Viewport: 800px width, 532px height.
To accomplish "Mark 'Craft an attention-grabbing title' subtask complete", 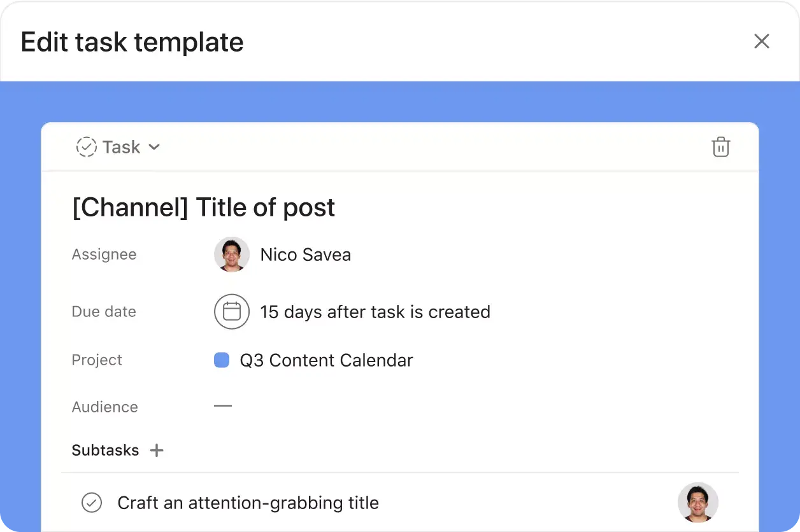I will pyautogui.click(x=92, y=503).
